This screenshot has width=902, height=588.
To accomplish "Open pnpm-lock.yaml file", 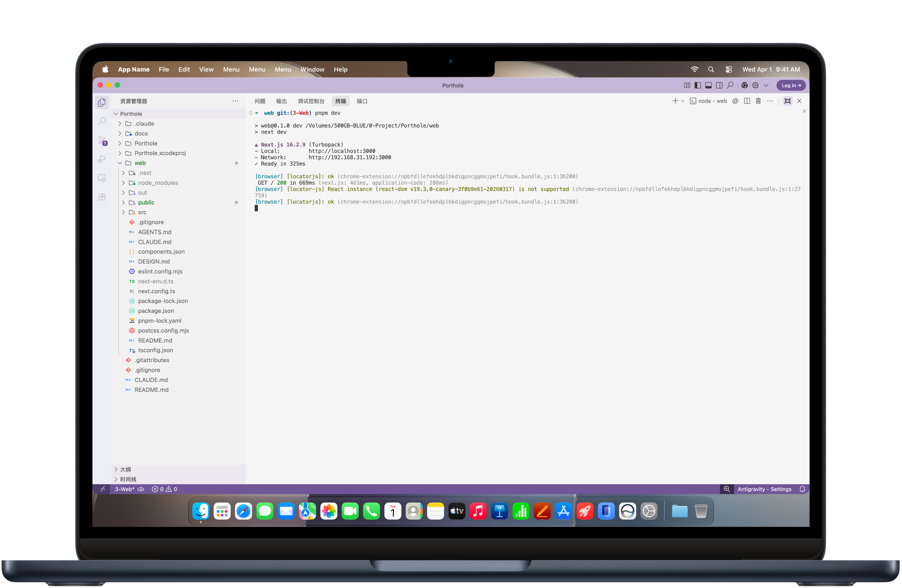I will 179,320.
